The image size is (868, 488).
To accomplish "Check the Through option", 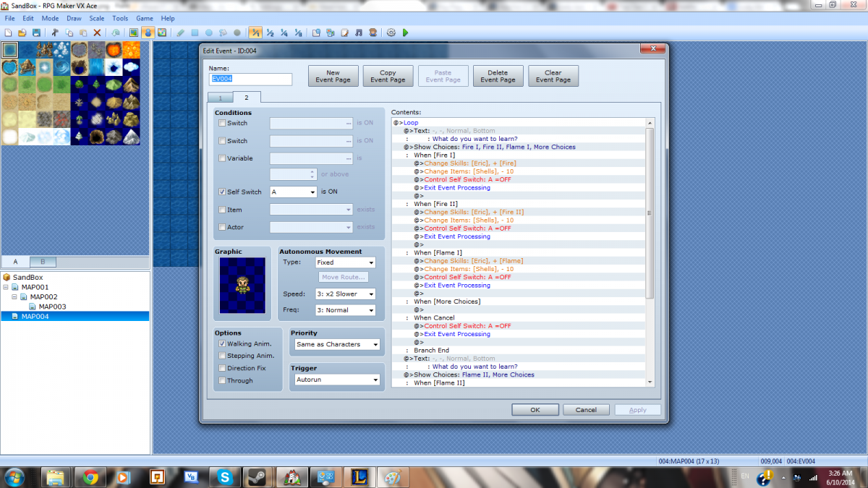I will pos(222,380).
